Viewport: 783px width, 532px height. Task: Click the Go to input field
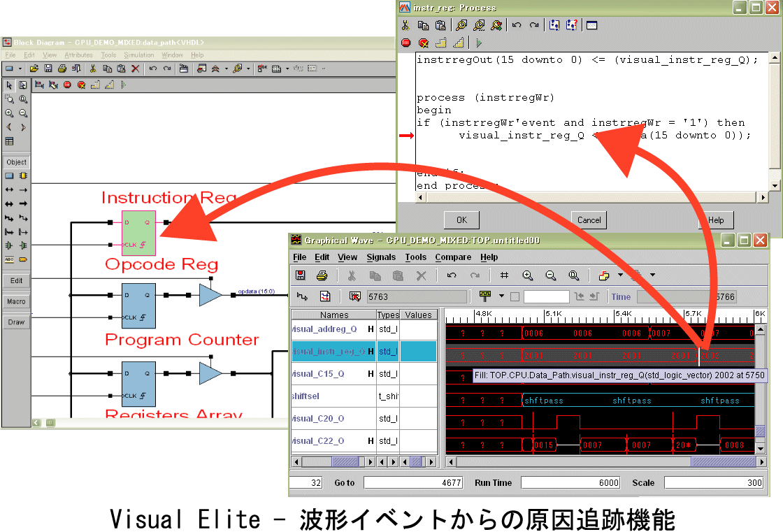(x=413, y=483)
